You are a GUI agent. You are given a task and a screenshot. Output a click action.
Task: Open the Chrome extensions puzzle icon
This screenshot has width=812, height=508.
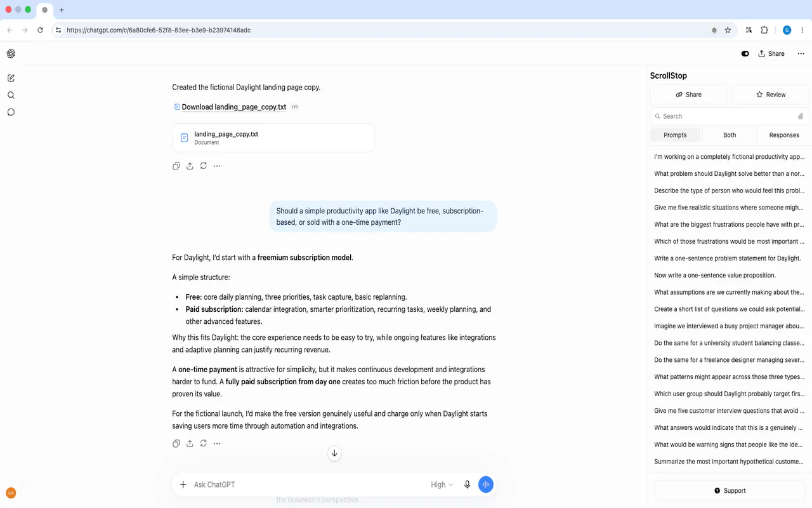764,30
